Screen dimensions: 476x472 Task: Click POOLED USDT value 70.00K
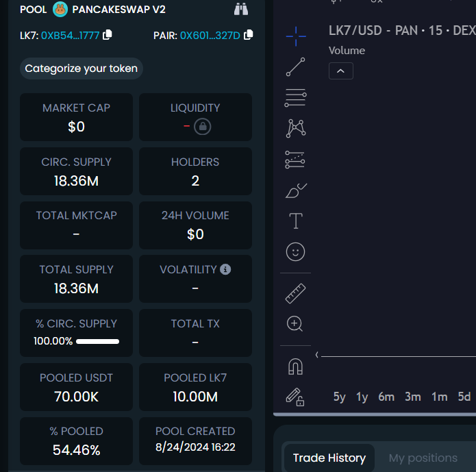[x=76, y=397]
